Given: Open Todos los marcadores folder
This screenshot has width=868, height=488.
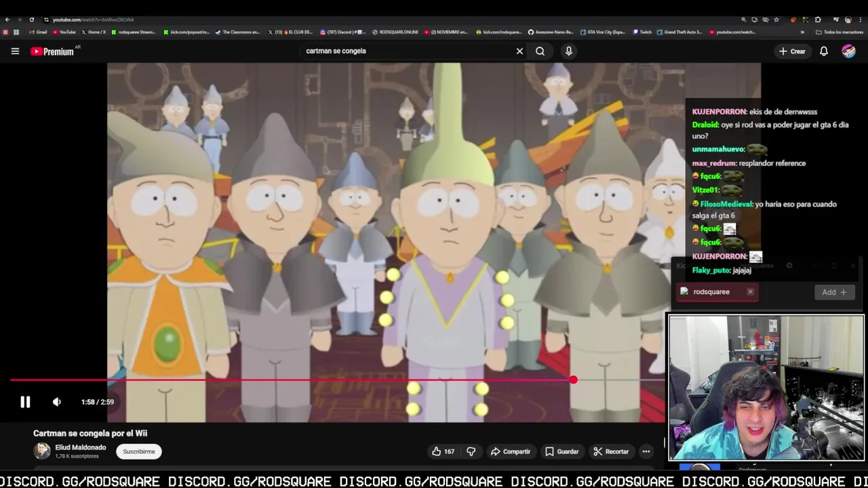Looking at the screenshot, I should [840, 32].
